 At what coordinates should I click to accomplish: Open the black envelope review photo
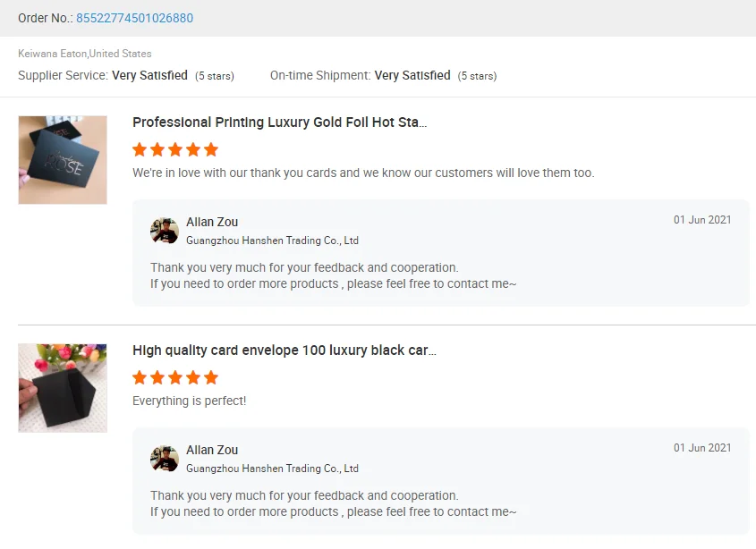tap(63, 388)
